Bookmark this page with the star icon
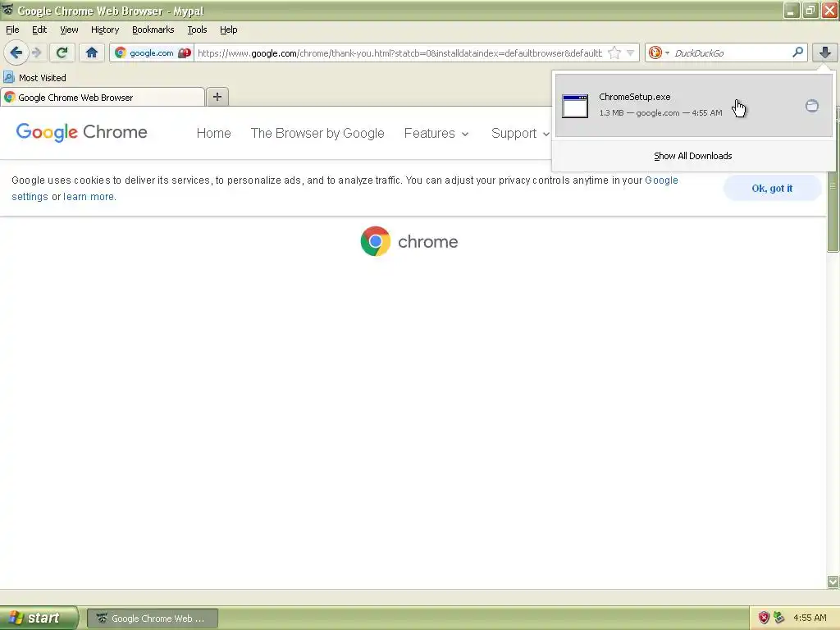Image resolution: width=840 pixels, height=630 pixels. pyautogui.click(x=615, y=53)
